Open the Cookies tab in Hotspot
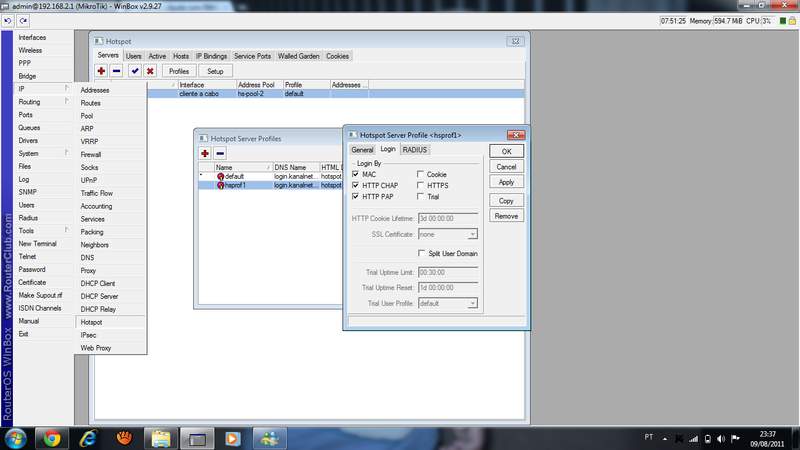The height and width of the screenshot is (450, 800). click(337, 56)
